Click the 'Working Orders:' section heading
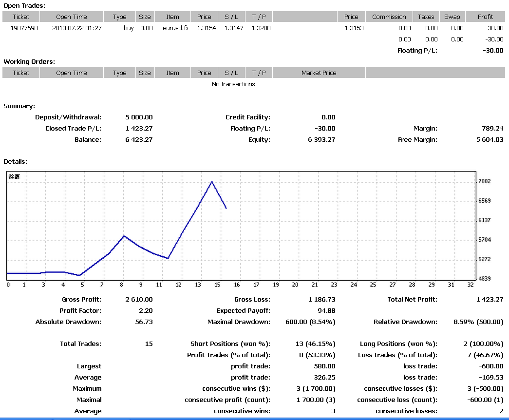The image size is (509, 420). pos(29,62)
